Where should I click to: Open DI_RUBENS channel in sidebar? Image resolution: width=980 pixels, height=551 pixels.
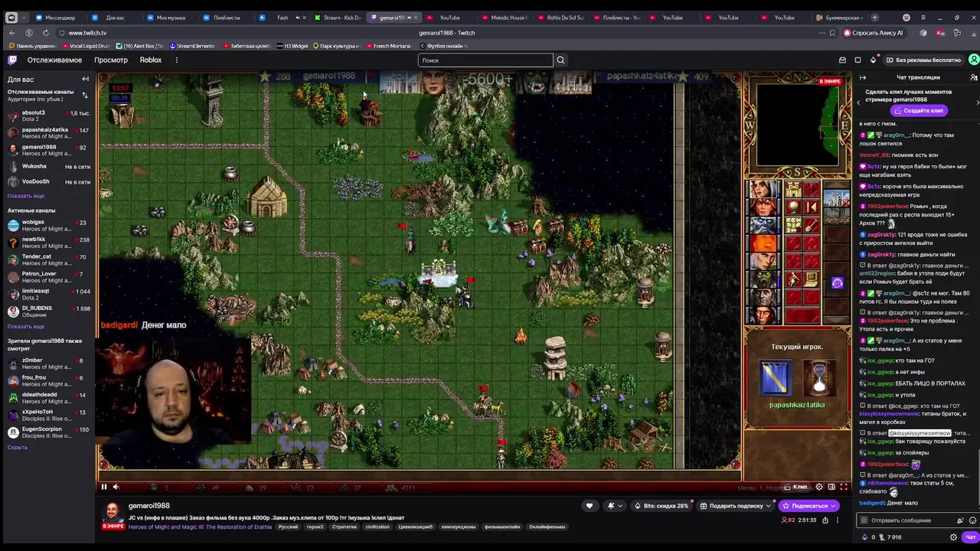(48, 311)
